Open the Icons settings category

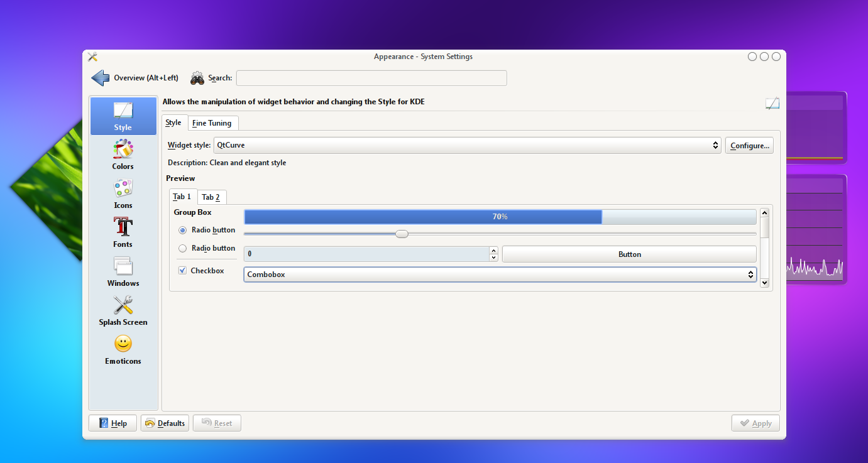[123, 194]
